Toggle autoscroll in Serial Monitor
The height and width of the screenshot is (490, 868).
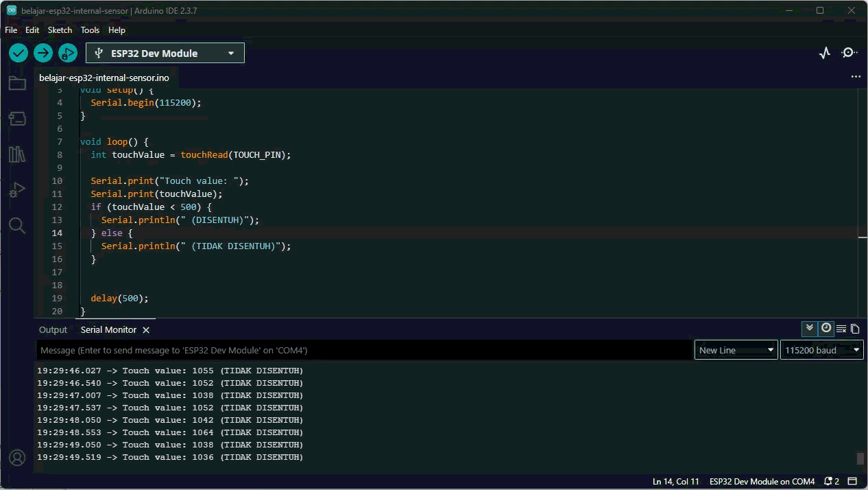[x=810, y=329]
